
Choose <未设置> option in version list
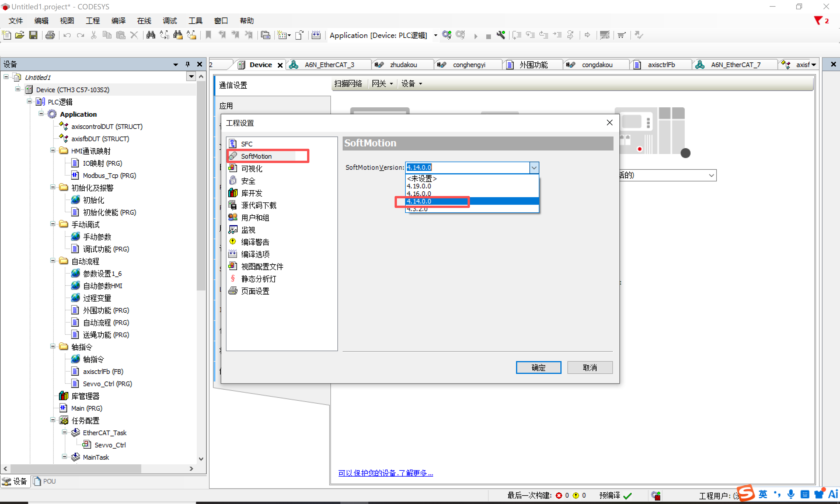coord(472,178)
